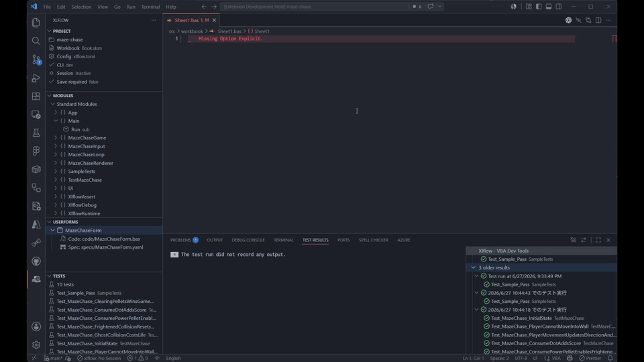The width and height of the screenshot is (644, 362).
Task: Open Code: code/MazeChaseForm.bas
Action: [103, 239]
